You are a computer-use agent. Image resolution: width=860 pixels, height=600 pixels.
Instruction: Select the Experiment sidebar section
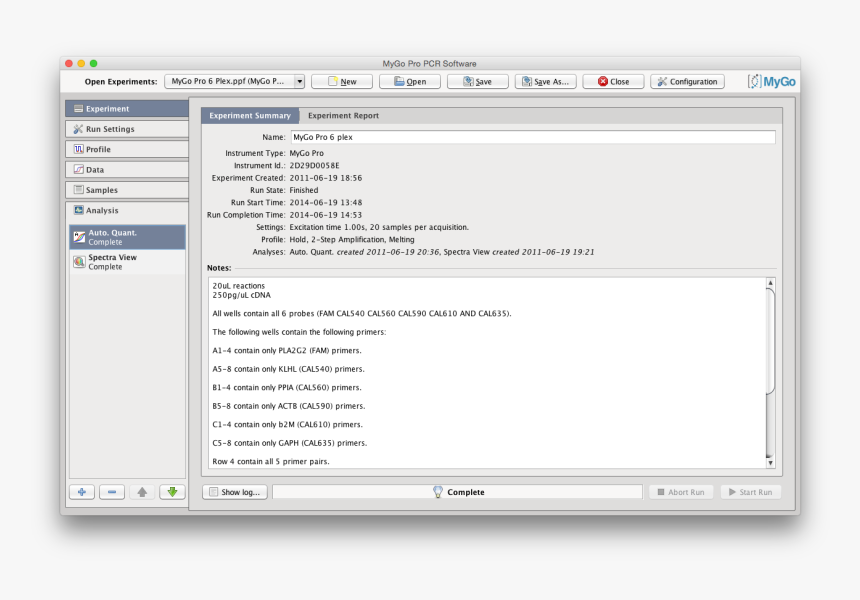127,109
